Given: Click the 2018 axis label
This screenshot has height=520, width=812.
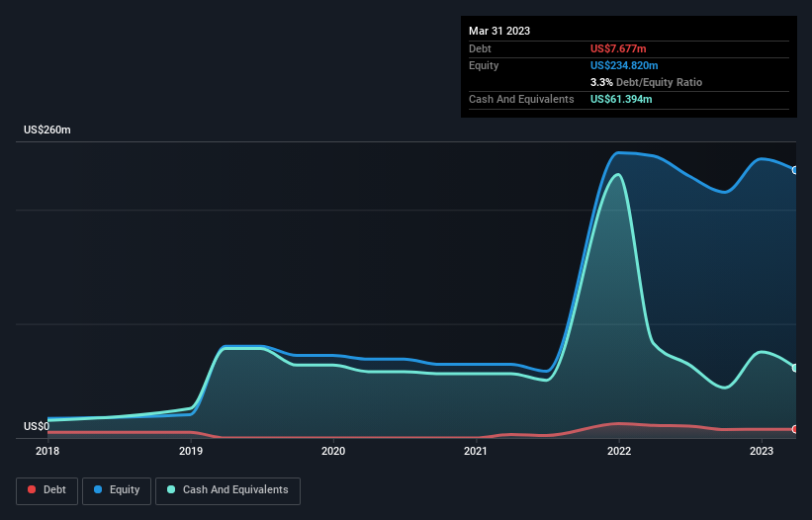Looking at the screenshot, I should [47, 451].
